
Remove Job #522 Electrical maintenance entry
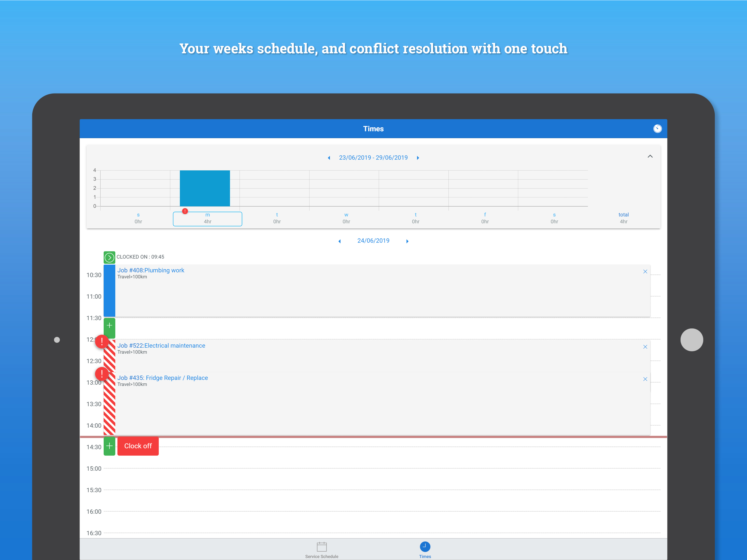point(645,347)
